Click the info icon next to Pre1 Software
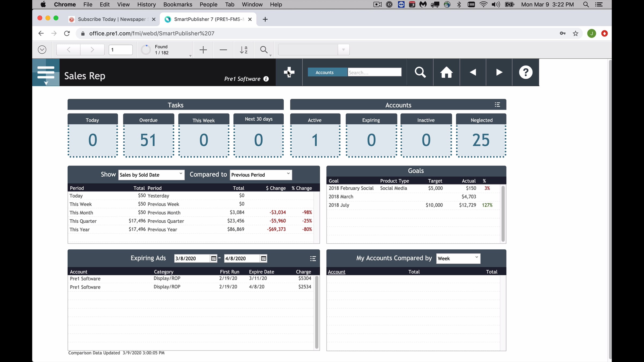The width and height of the screenshot is (644, 362). pyautogui.click(x=266, y=79)
